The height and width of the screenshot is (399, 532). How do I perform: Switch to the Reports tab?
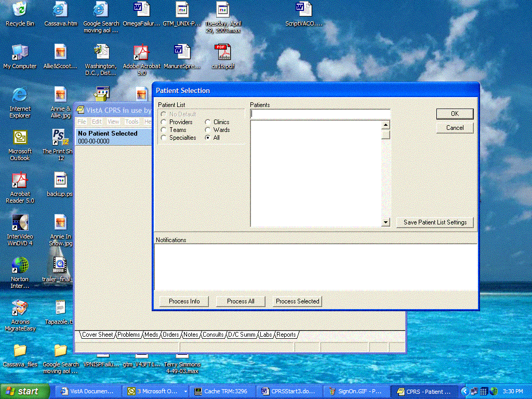pyautogui.click(x=286, y=335)
